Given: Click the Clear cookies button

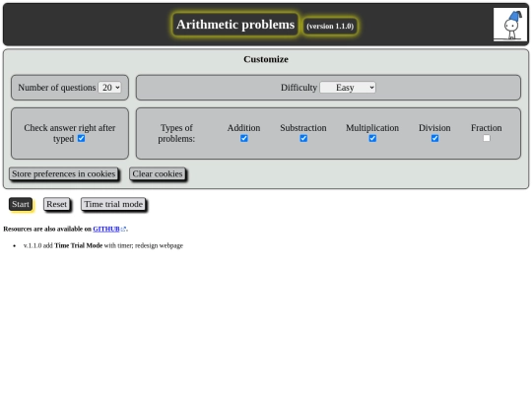Looking at the screenshot, I should pyautogui.click(x=158, y=173).
